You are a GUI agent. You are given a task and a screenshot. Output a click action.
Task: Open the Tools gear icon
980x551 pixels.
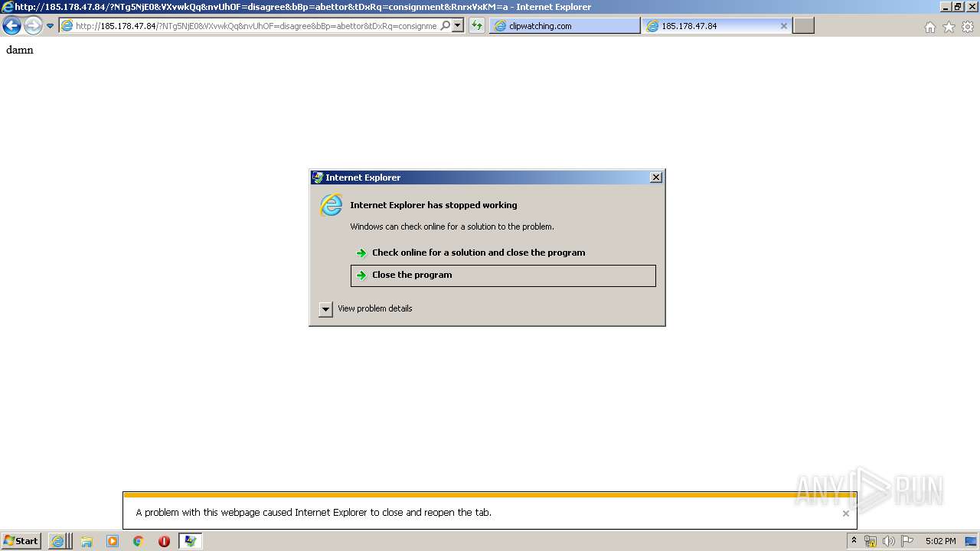pos(968,27)
